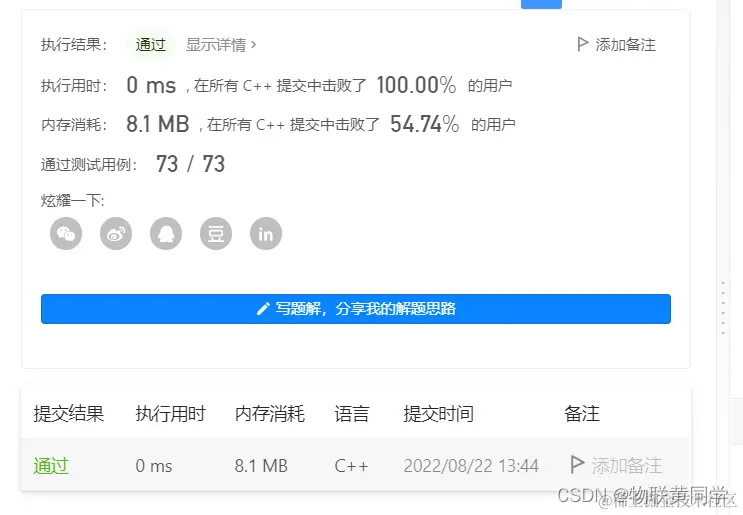Click the 通过 result badge at the top
Image resolution: width=743 pixels, height=515 pixels.
pos(151,45)
